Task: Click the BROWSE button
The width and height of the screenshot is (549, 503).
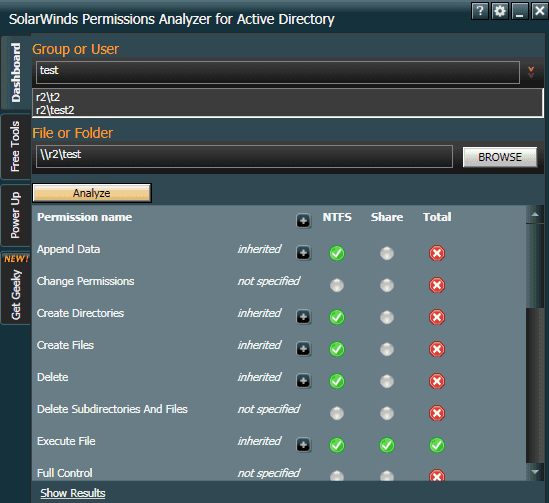Action: point(500,157)
